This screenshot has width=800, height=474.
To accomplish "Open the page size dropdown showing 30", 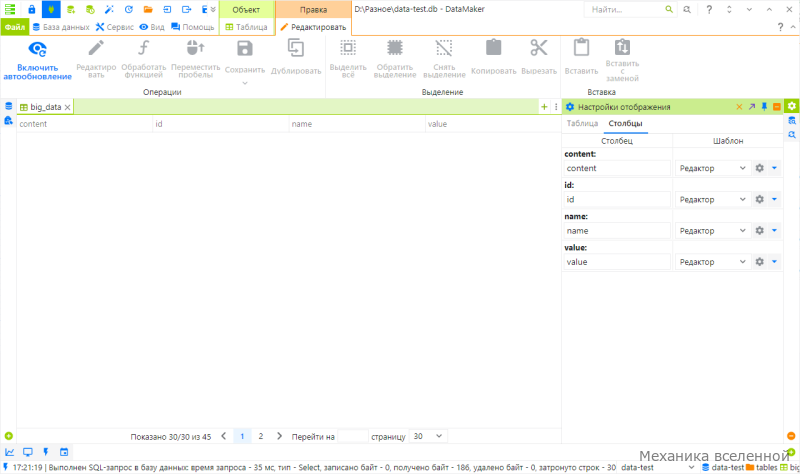I will 428,436.
